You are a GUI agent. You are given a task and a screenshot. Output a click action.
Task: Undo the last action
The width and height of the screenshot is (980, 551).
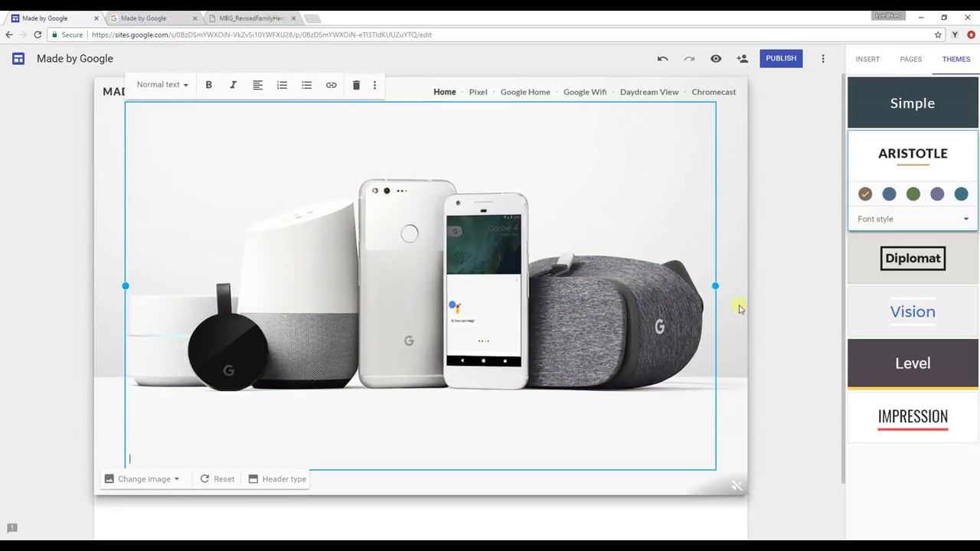coord(662,59)
